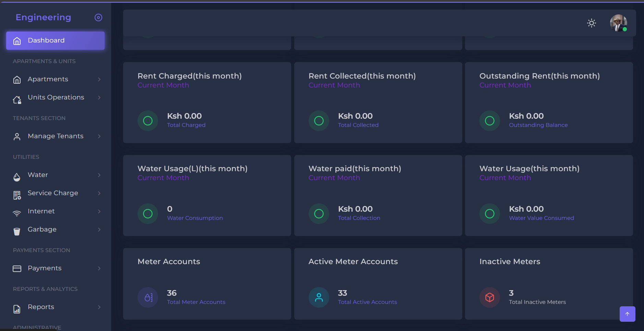The height and width of the screenshot is (331, 644).
Task: Open the Reports menu entry
Action: coord(41,307)
